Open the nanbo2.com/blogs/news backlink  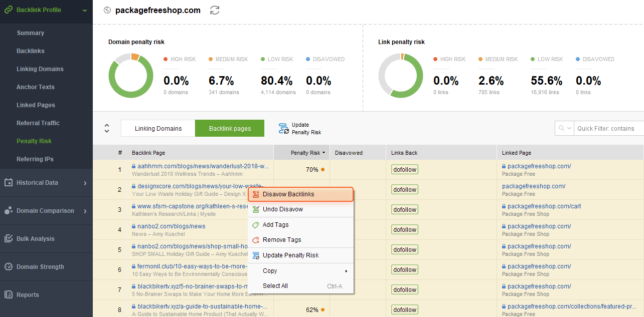coord(172,226)
